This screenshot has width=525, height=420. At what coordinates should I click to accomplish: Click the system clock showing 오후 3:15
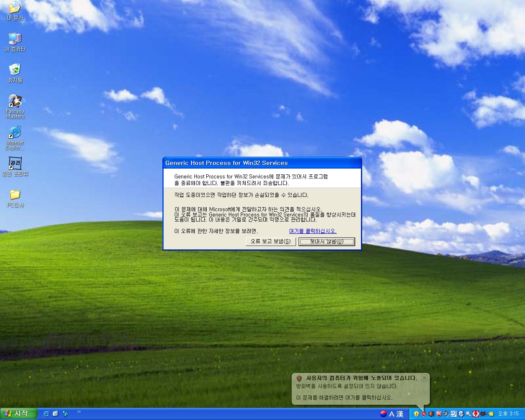pos(508,414)
